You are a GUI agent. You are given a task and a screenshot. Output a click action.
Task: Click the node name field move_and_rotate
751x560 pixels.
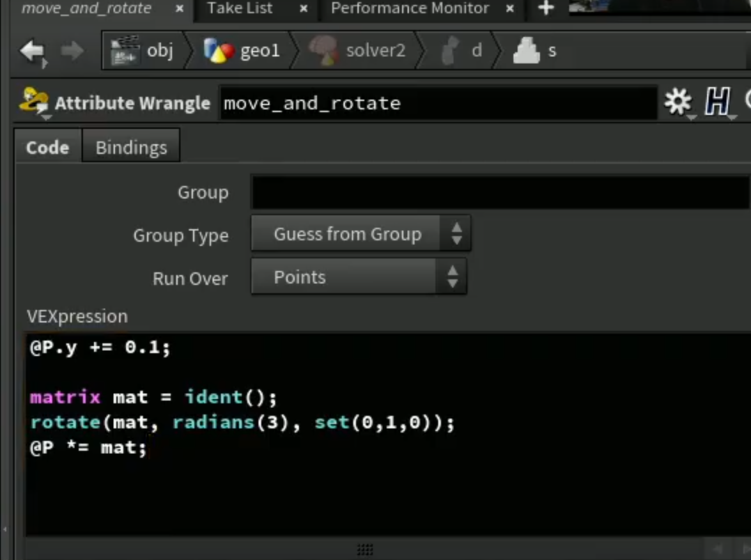(438, 103)
